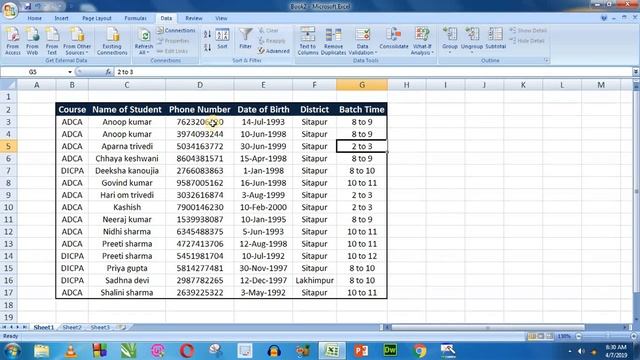The height and width of the screenshot is (360, 640).
Task: Open Outline dialog launcher
Action: 546,60
